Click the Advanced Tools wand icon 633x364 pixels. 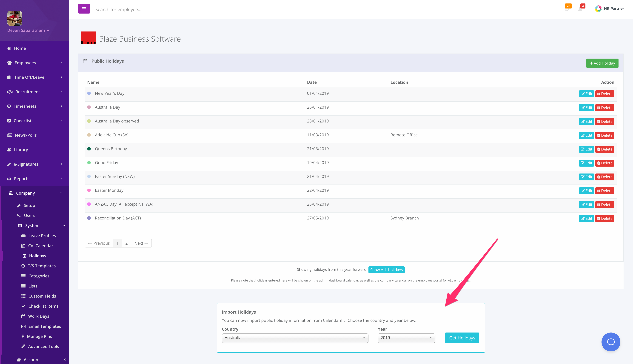[23, 347]
